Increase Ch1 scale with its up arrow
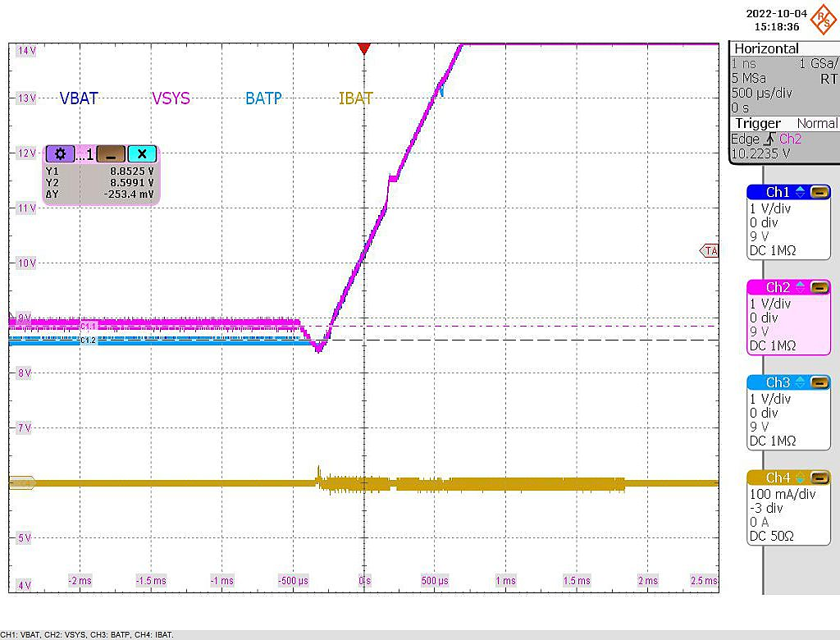 (x=801, y=189)
